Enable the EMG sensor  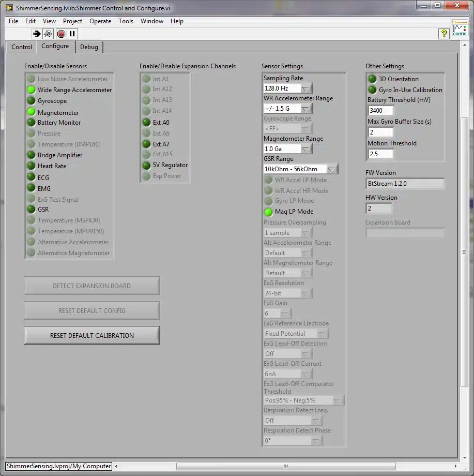[31, 188]
